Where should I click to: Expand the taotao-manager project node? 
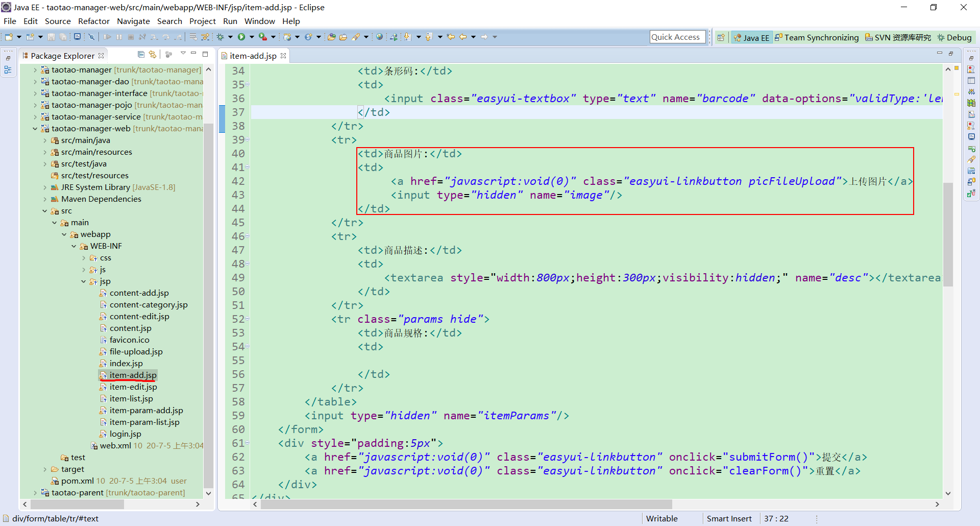35,70
